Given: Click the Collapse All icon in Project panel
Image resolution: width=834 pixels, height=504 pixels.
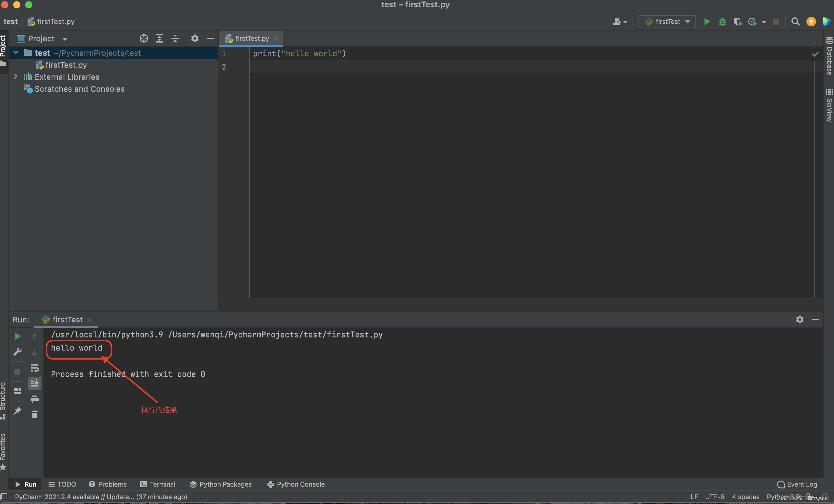Looking at the screenshot, I should (x=176, y=38).
